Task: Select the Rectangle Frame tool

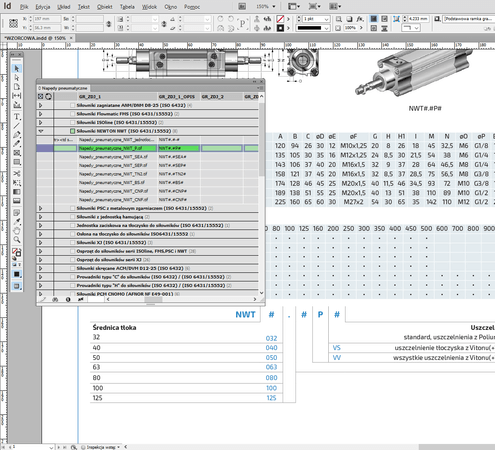Action: pyautogui.click(x=17, y=153)
